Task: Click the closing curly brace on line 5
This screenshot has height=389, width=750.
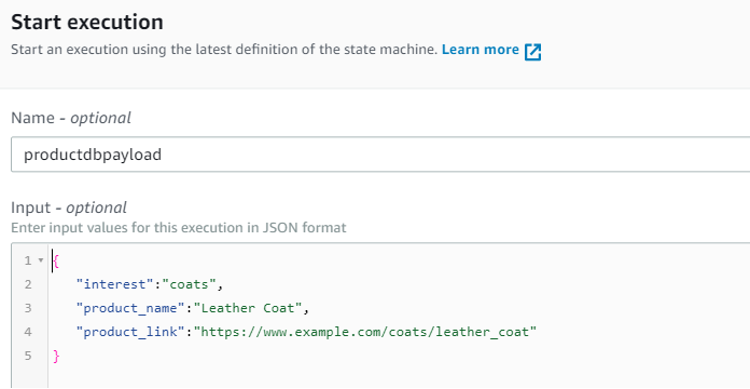Action: pos(56,356)
